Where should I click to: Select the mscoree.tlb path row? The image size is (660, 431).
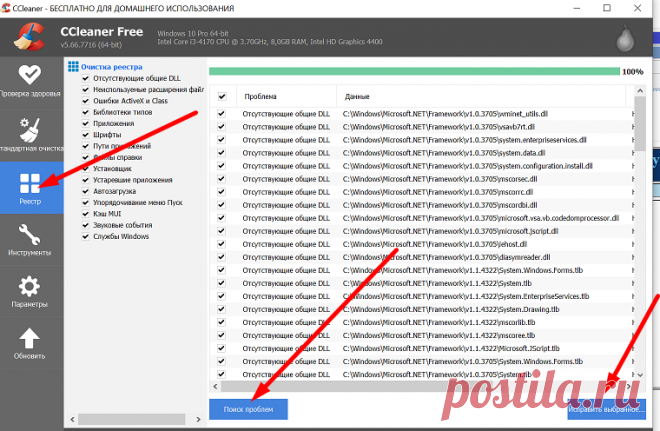(x=421, y=335)
